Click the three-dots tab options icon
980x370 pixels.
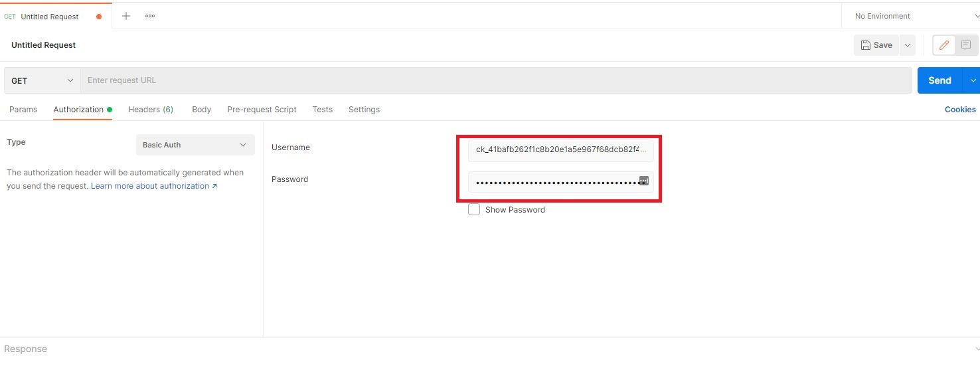[150, 16]
